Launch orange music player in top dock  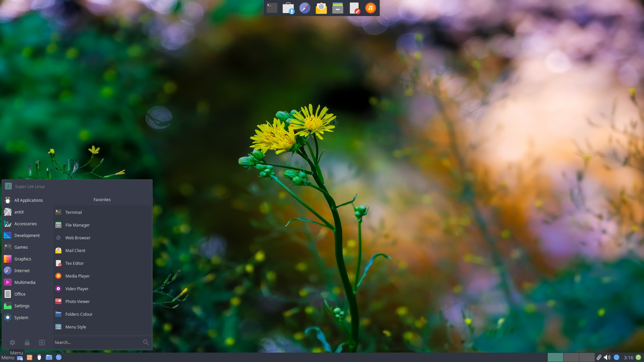point(370,8)
